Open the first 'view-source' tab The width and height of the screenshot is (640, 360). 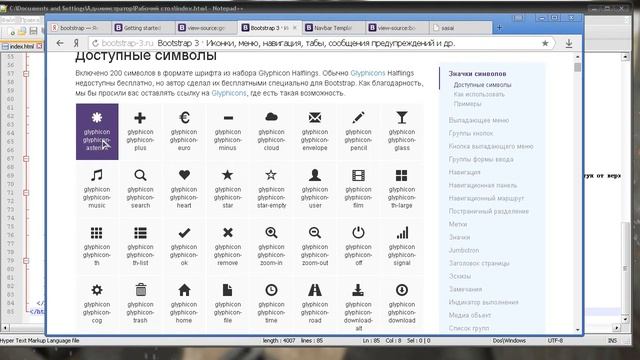coord(206,28)
